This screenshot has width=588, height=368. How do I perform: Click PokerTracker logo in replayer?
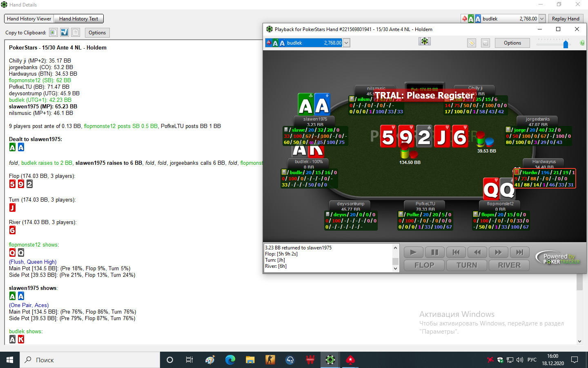558,258
